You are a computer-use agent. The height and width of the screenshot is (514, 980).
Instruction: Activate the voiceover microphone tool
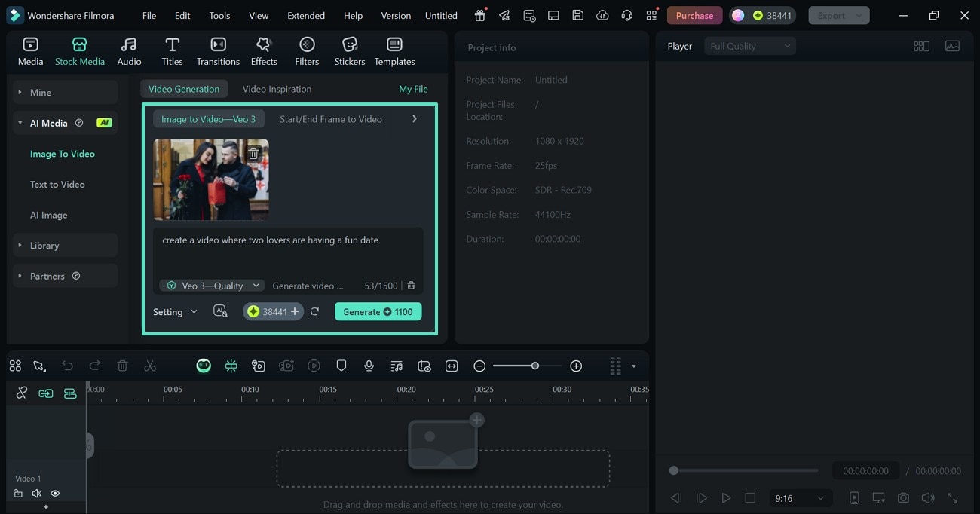(369, 366)
